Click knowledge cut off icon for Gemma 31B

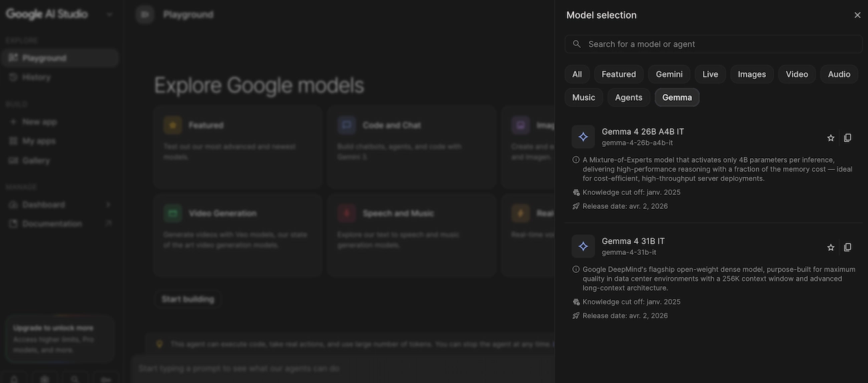576,302
